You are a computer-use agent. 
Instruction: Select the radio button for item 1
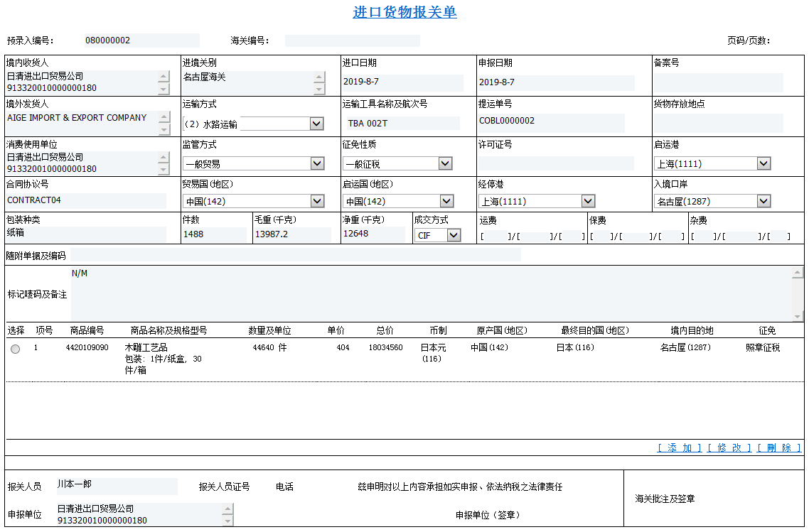tap(16, 349)
